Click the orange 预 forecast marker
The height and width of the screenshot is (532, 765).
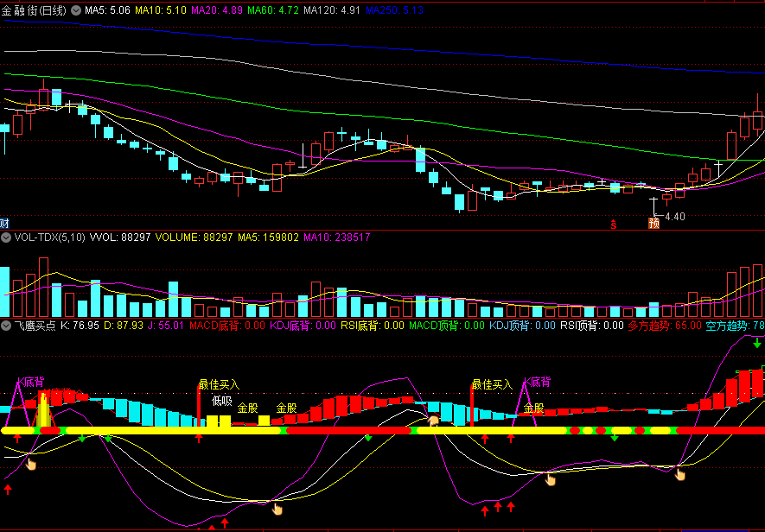[x=653, y=224]
